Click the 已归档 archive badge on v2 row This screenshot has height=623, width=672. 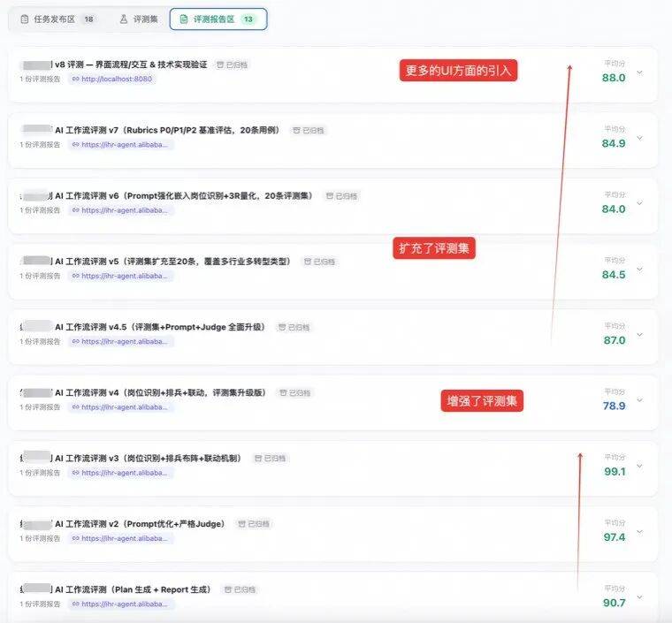coord(254,524)
